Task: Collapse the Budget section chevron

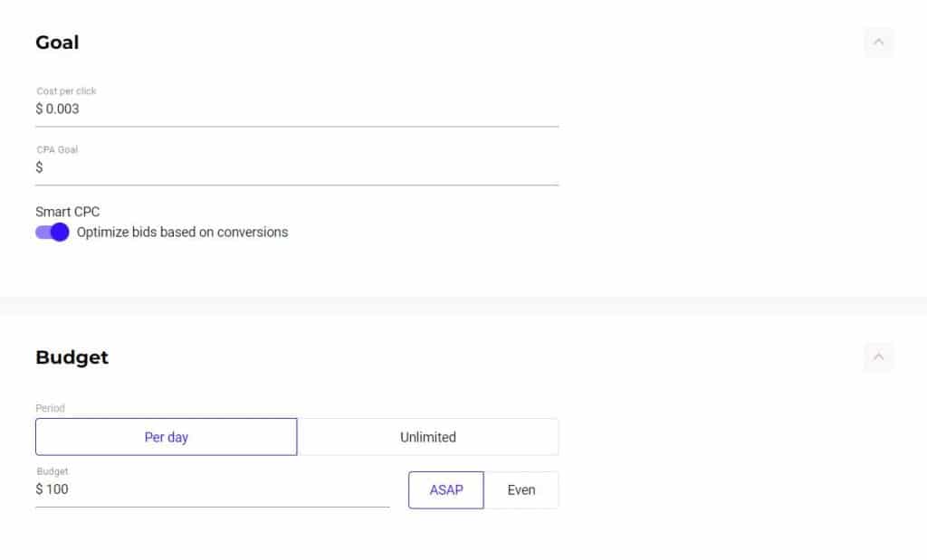Action: (x=878, y=357)
